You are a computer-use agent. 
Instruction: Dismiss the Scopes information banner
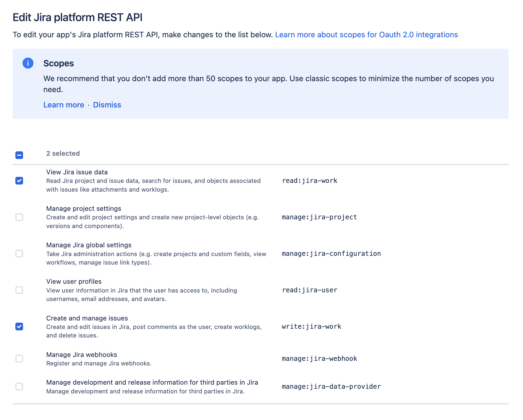coord(107,105)
